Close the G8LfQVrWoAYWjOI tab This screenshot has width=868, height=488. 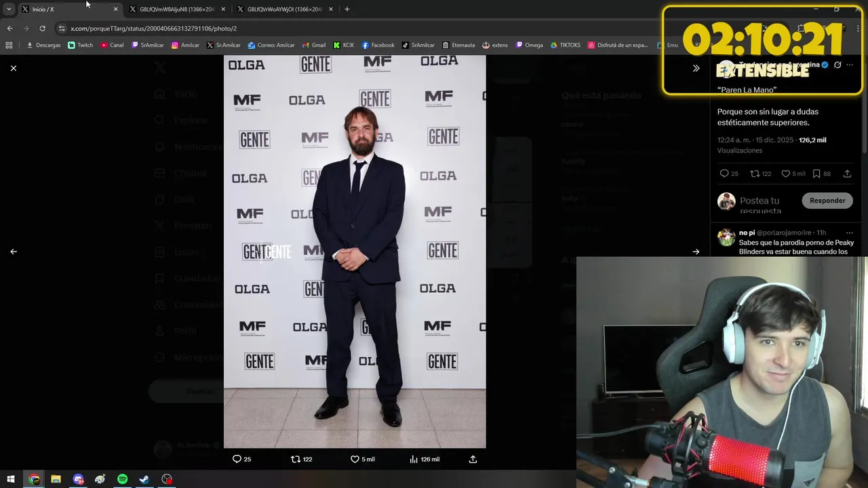(x=331, y=9)
